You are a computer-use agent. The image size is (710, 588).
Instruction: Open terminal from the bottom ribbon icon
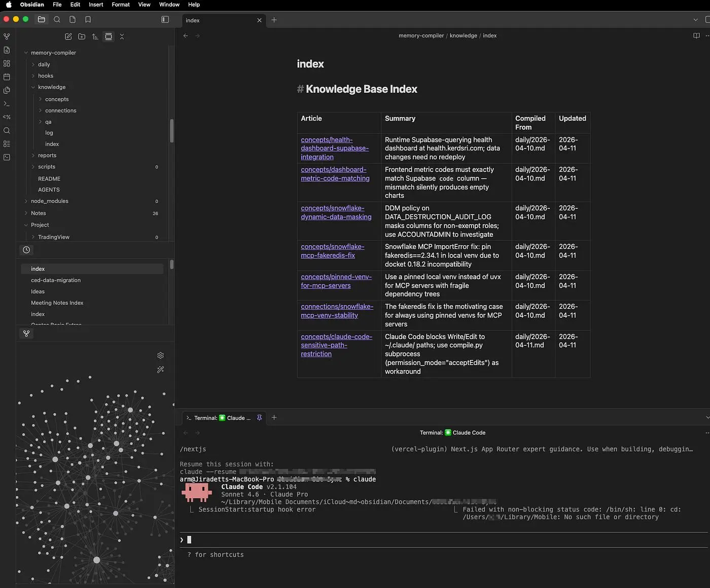tap(7, 157)
